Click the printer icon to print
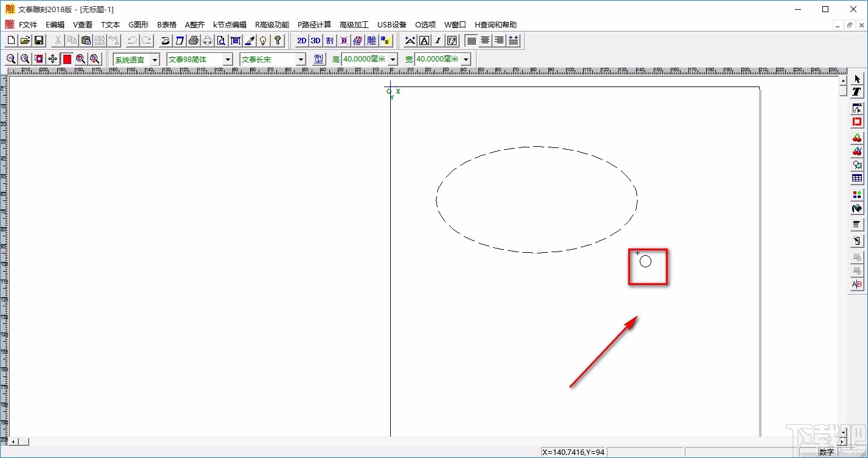 point(194,40)
